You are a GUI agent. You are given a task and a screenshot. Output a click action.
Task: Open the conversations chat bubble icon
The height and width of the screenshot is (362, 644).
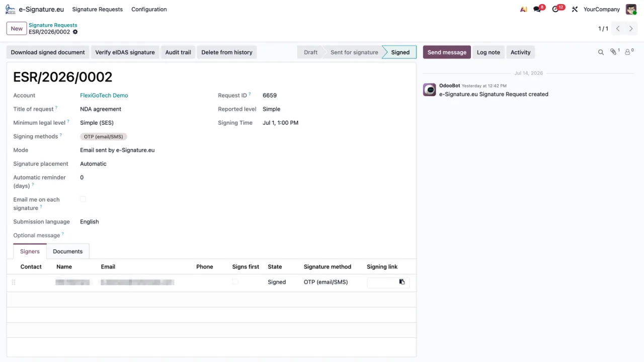537,9
